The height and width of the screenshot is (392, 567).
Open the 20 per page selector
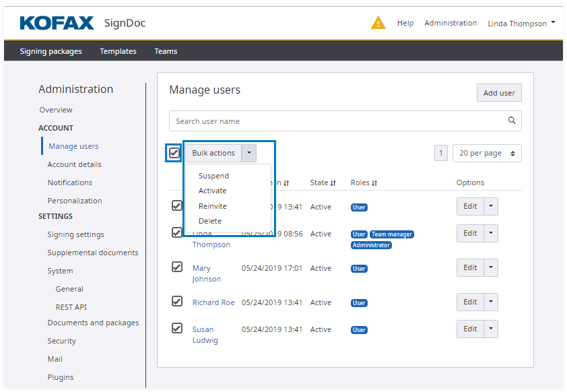coord(487,153)
